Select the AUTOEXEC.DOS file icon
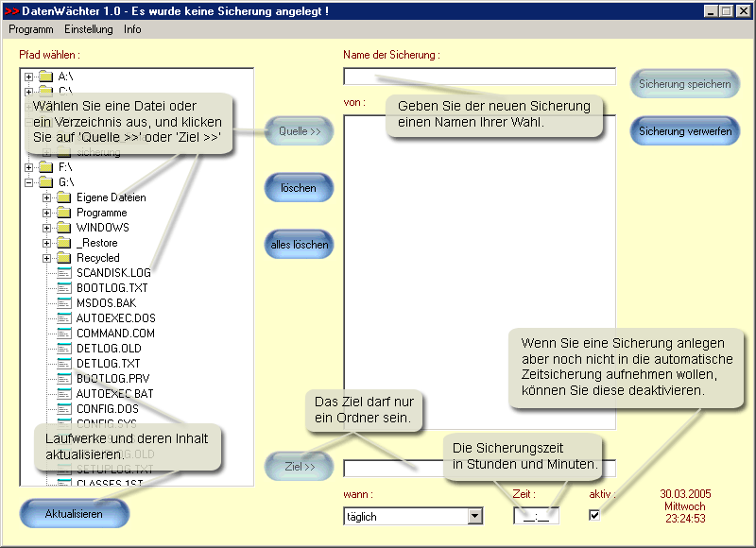This screenshot has height=548, width=756. click(64, 318)
